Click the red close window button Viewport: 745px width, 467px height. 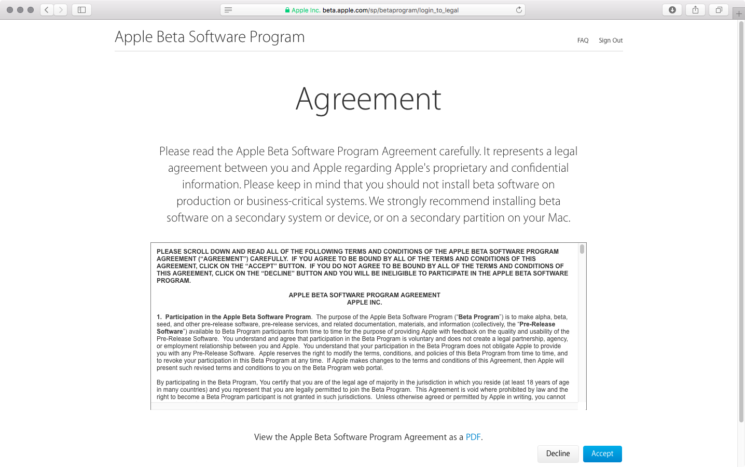point(10,10)
